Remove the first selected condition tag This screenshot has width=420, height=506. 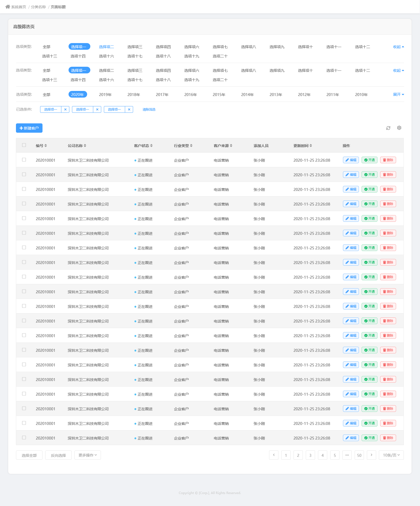pos(65,109)
